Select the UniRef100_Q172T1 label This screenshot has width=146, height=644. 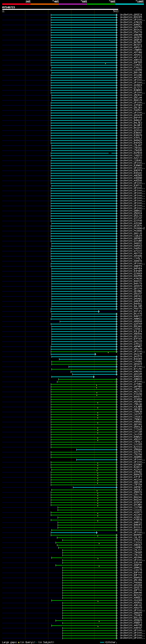click(x=131, y=87)
